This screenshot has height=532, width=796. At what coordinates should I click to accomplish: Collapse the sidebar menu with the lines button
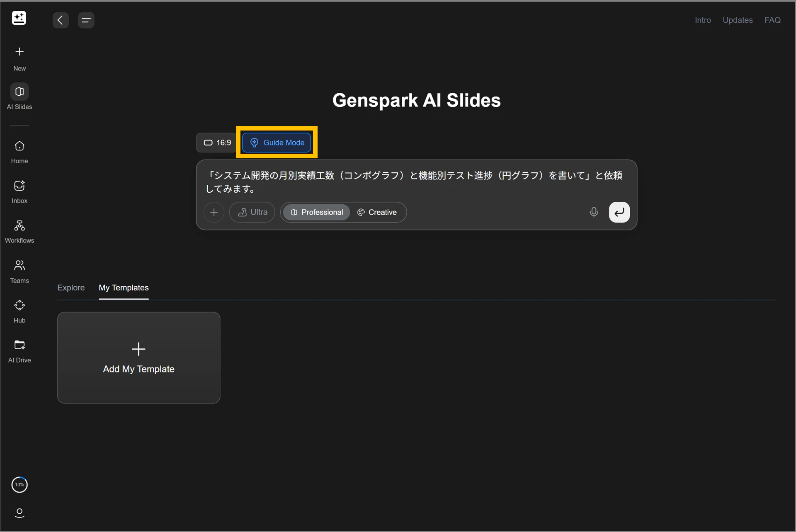[x=86, y=20]
